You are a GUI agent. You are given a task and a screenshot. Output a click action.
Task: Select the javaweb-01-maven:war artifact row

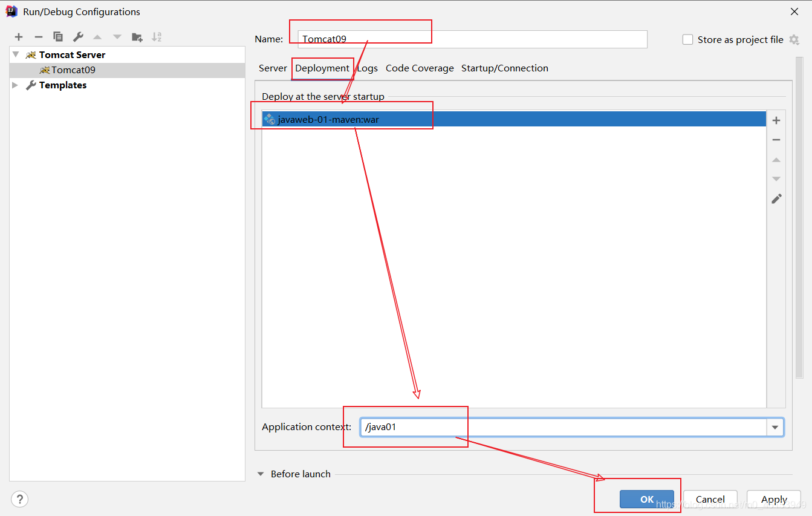(x=514, y=119)
